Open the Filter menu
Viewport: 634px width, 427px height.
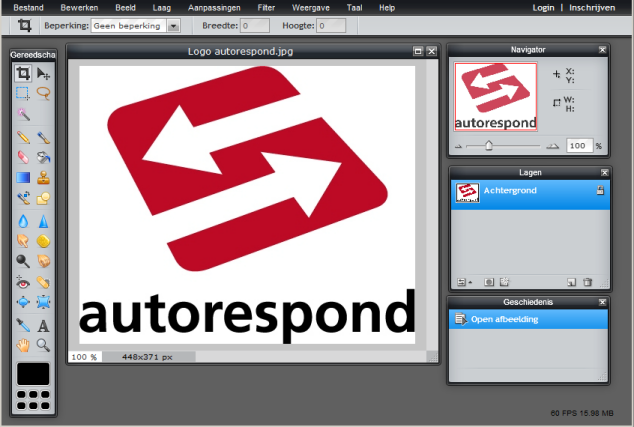coord(266,8)
